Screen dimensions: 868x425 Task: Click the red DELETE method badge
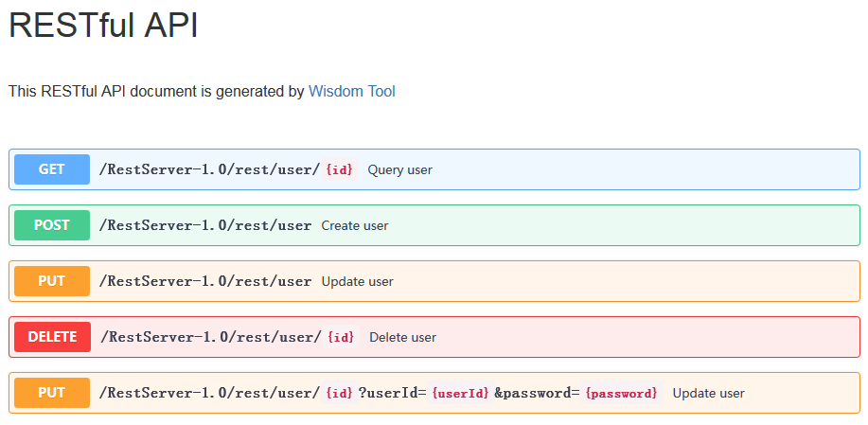[x=52, y=337]
